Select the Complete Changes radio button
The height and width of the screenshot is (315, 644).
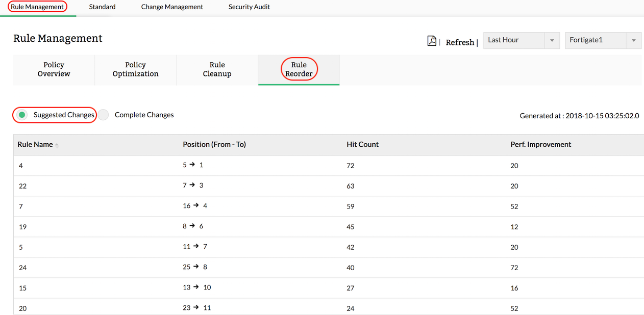[x=103, y=115]
